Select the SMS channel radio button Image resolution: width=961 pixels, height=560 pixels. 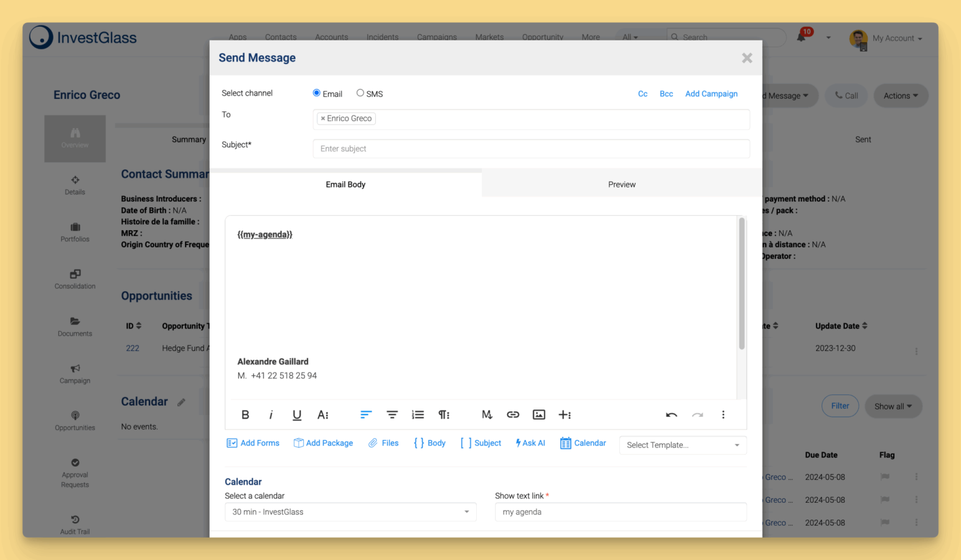tap(360, 93)
